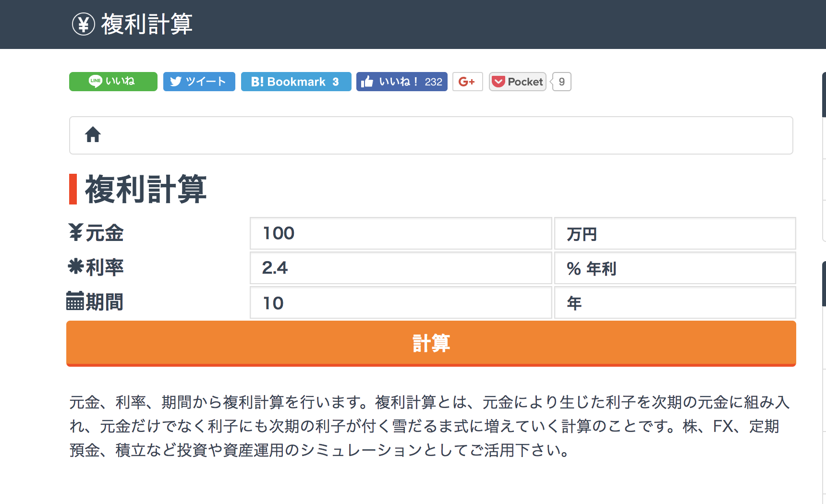Open the 複利計算 site title link

coord(146,24)
